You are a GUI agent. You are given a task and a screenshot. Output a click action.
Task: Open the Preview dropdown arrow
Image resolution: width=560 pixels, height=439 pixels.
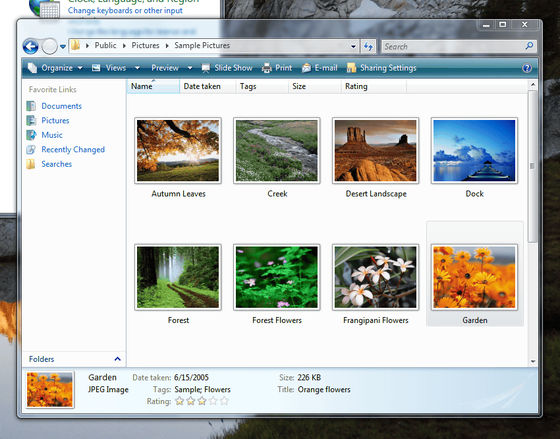point(190,68)
